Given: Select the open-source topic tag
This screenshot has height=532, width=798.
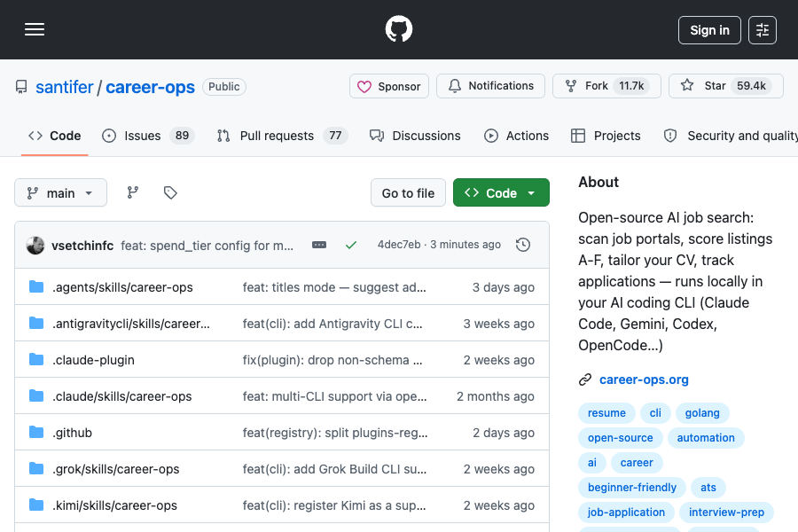Looking at the screenshot, I should click(x=621, y=438).
